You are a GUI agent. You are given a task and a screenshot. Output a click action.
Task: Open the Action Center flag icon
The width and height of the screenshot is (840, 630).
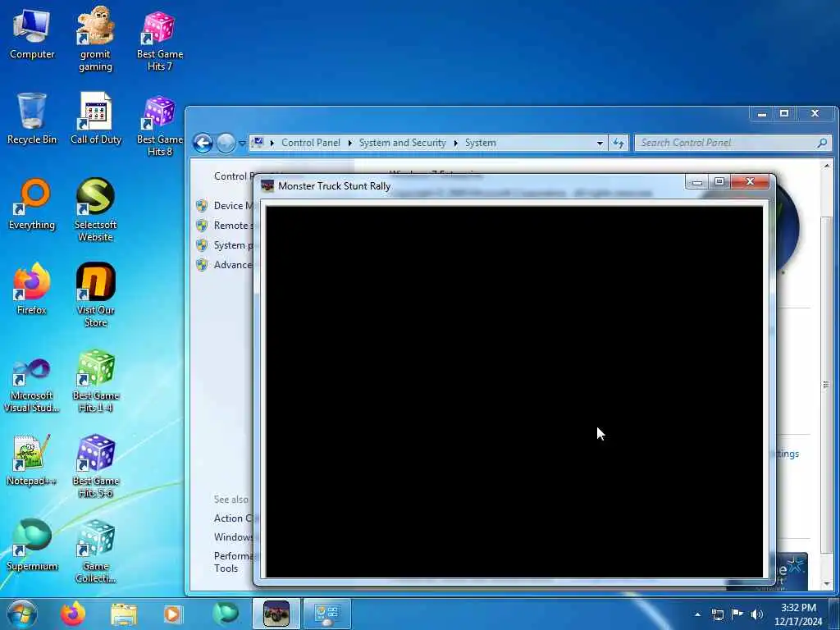(737, 614)
